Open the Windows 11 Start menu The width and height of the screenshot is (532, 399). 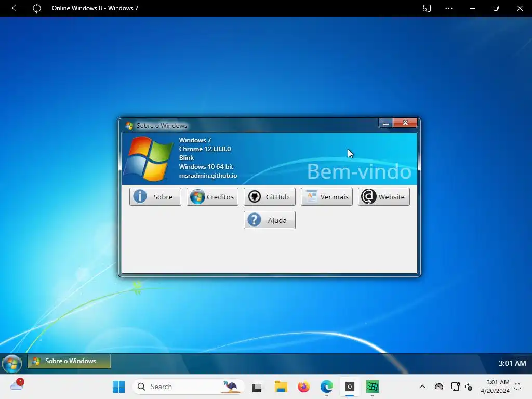click(x=119, y=387)
